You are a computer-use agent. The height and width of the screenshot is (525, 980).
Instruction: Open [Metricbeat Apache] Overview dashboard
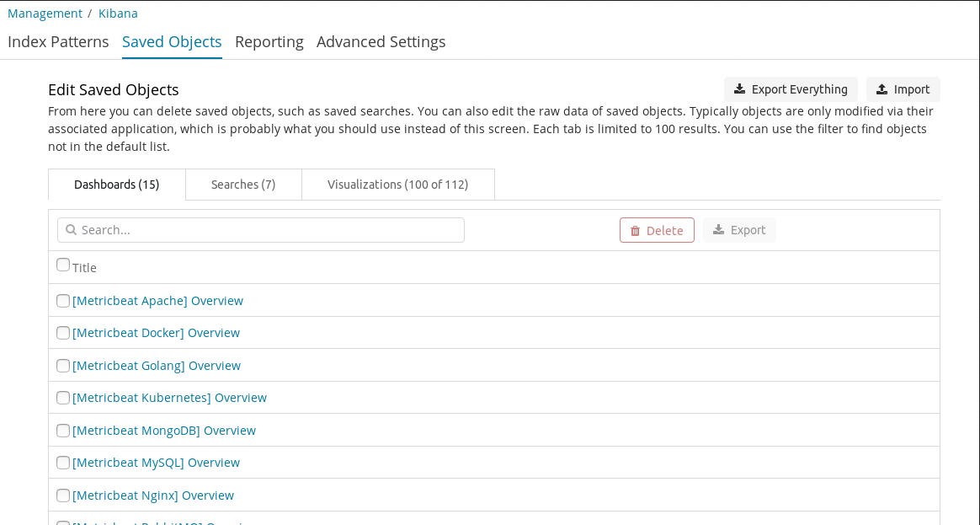tap(157, 301)
